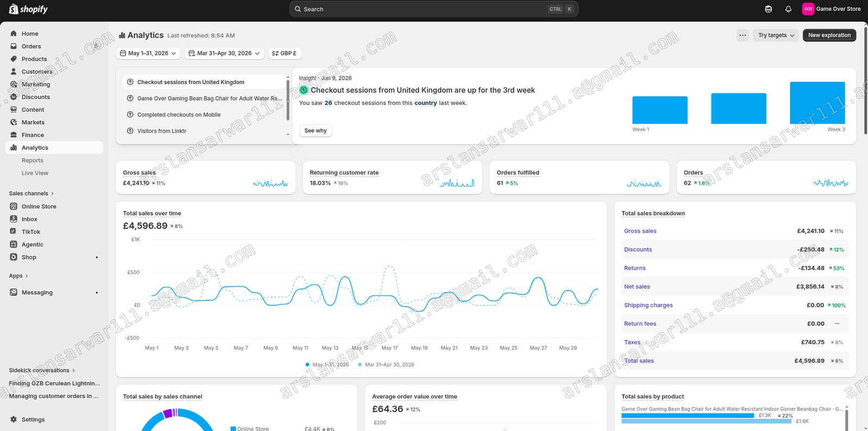
Task: Open the GBP £ currency selector
Action: tap(284, 53)
